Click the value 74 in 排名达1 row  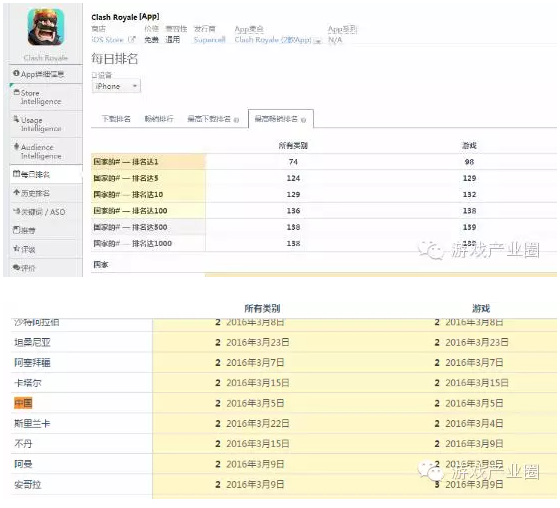(293, 162)
